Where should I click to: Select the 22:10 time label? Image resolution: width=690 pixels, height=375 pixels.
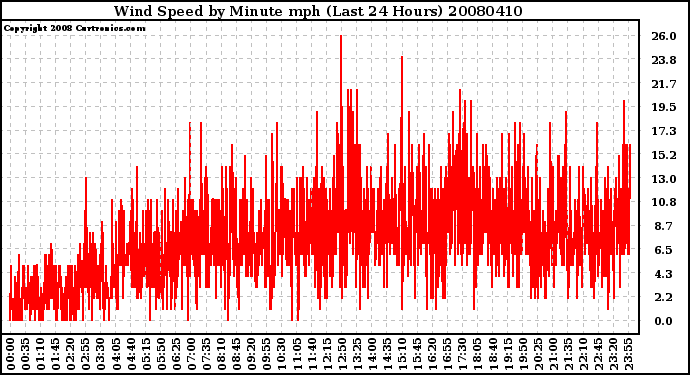click(583, 354)
